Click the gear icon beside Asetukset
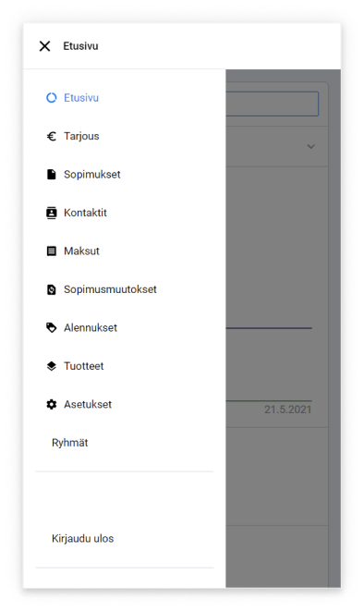This screenshot has width=364, height=611. coord(52,405)
